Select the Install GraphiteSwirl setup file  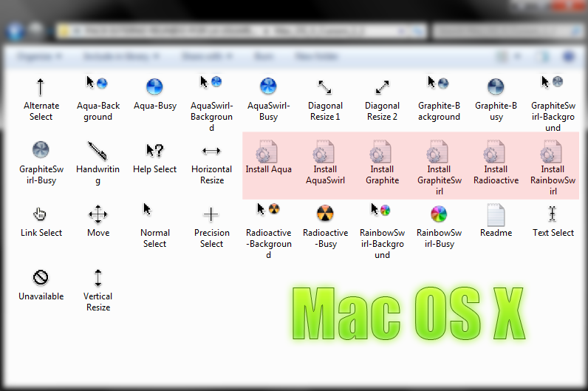point(439,168)
